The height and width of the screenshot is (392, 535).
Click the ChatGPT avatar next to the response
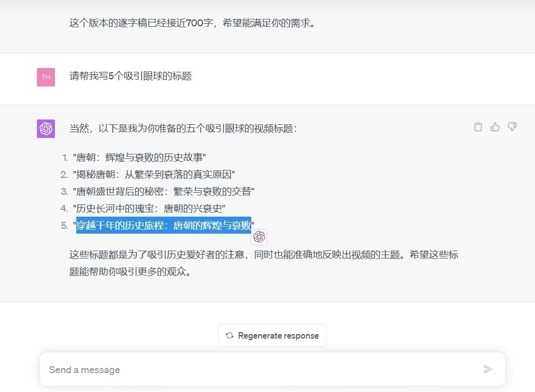point(45,128)
